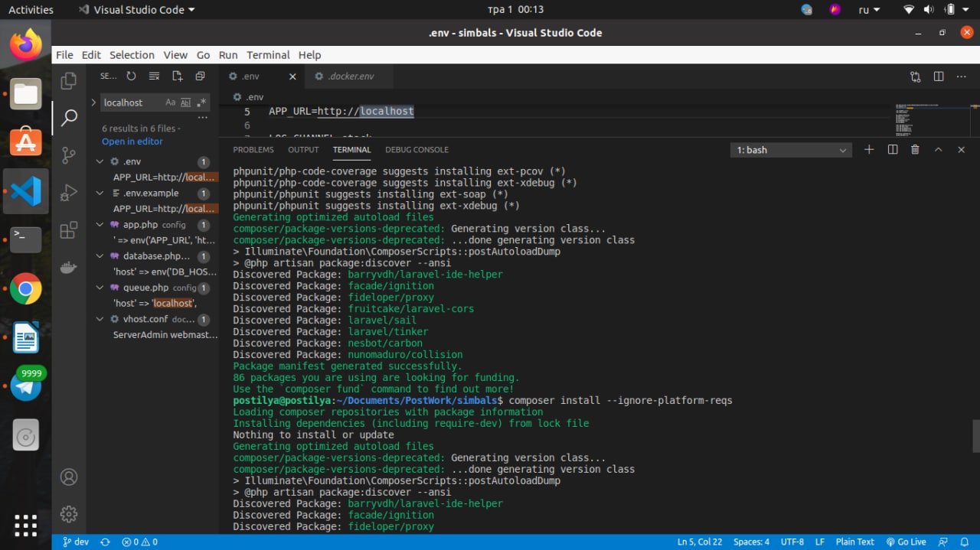Add a new terminal with plus icon
This screenshot has width=980, height=550.
click(x=869, y=150)
